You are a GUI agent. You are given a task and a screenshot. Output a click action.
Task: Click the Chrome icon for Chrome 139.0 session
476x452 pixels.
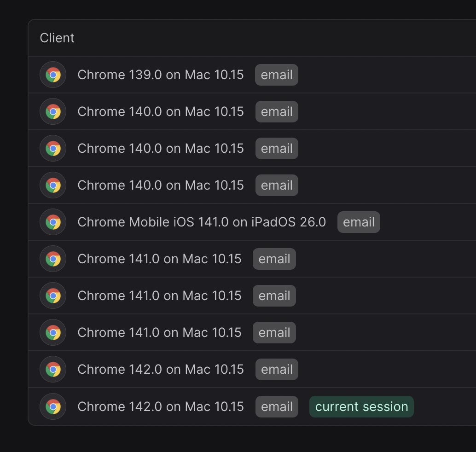pos(52,75)
